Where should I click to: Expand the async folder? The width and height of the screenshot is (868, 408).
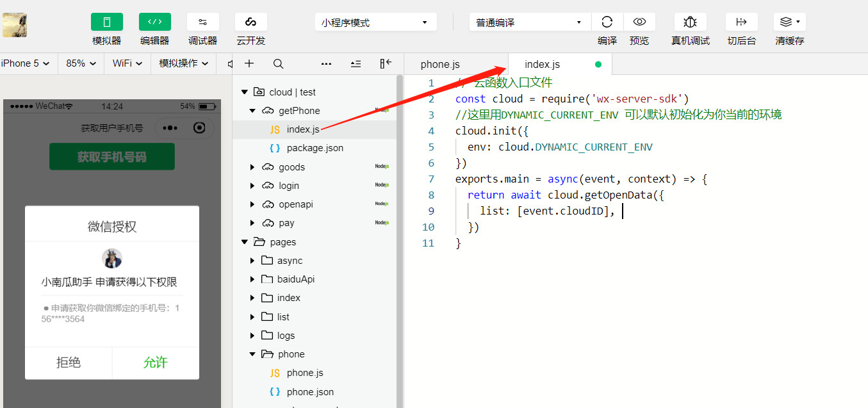point(252,261)
